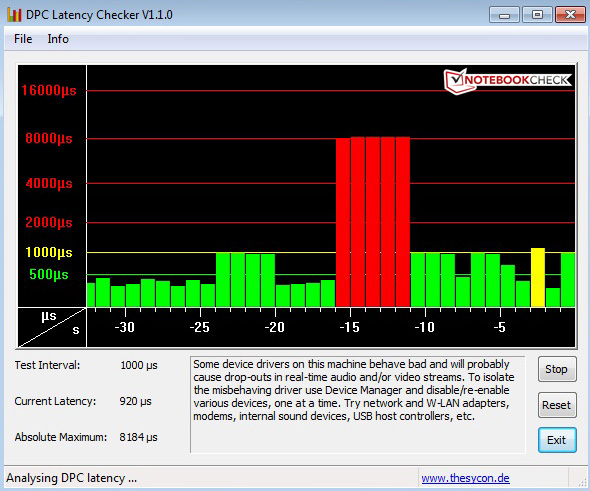
Task: Open the Info menu
Action: (x=58, y=39)
